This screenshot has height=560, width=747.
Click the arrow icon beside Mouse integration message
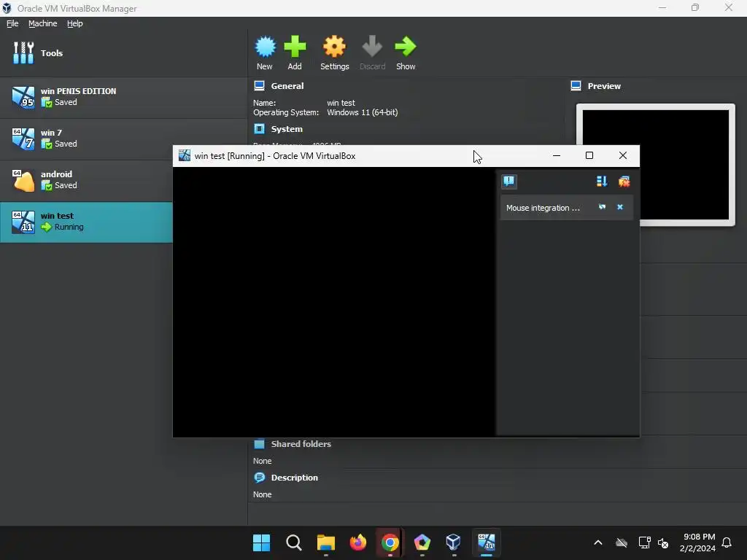602,207
